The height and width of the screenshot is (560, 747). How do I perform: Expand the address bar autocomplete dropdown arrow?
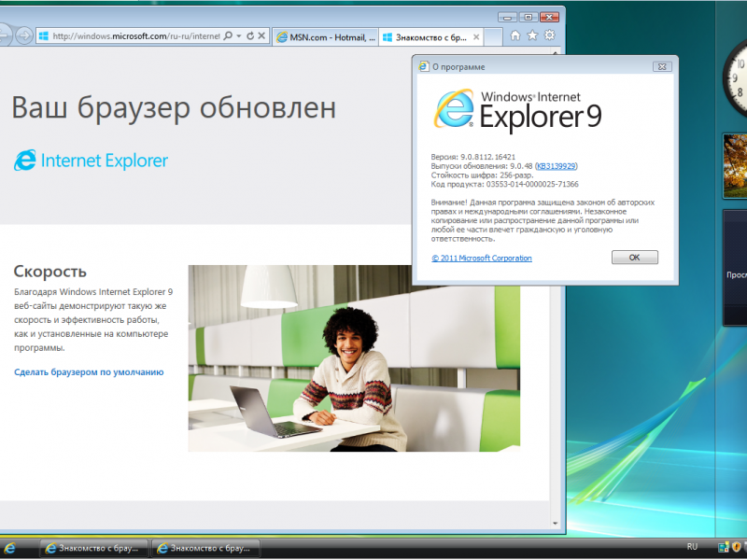click(x=239, y=35)
